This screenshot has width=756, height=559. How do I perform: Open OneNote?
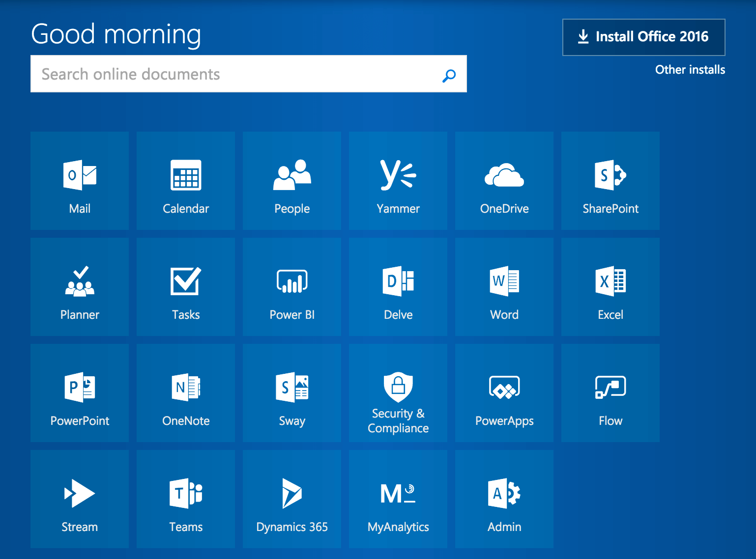pos(185,393)
